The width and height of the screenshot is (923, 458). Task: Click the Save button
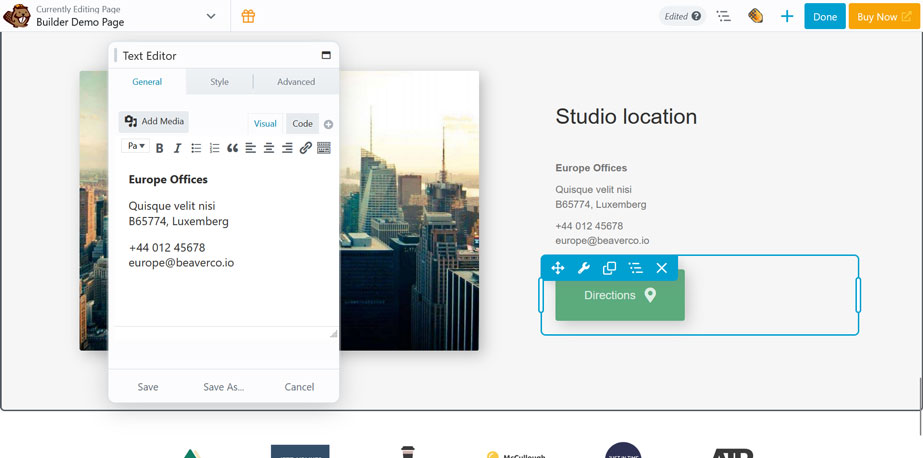(148, 387)
